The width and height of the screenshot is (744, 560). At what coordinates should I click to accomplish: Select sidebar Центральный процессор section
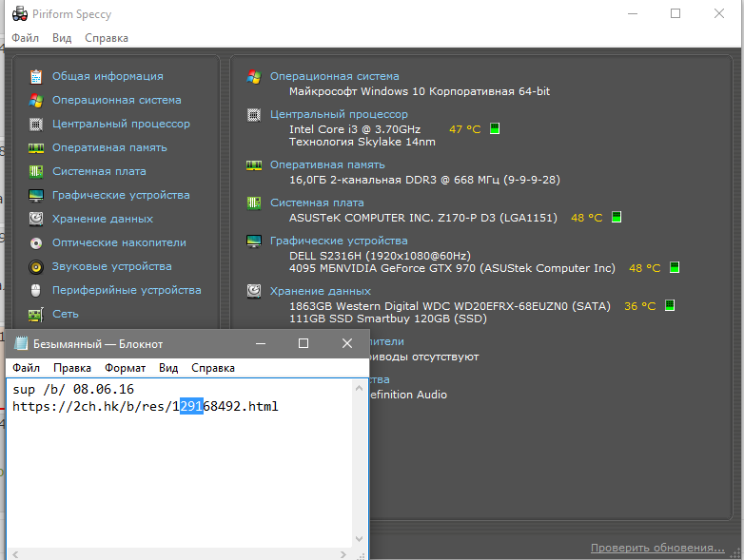[121, 124]
